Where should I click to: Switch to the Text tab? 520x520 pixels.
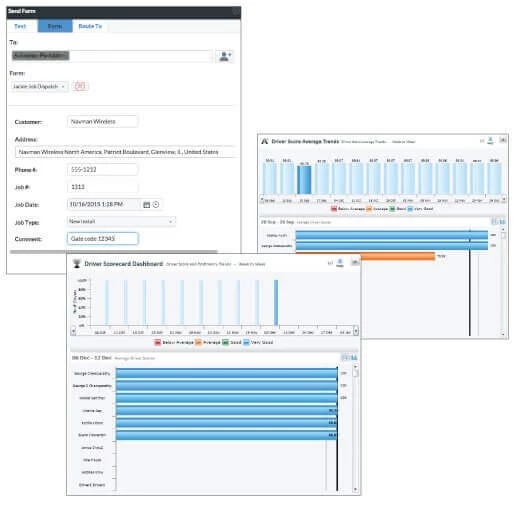[x=20, y=26]
